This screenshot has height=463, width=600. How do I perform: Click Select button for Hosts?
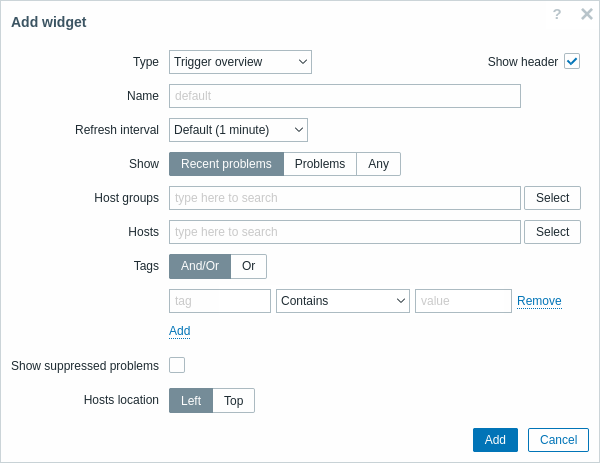click(x=552, y=232)
